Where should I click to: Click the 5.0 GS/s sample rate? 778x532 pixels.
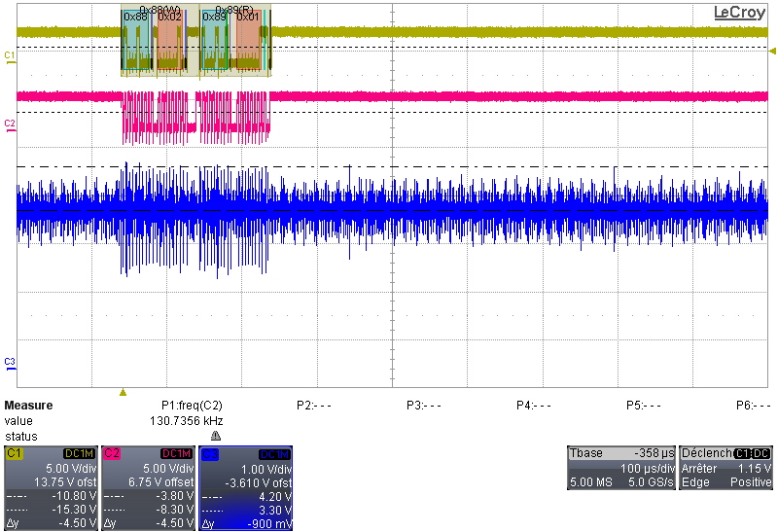651,481
